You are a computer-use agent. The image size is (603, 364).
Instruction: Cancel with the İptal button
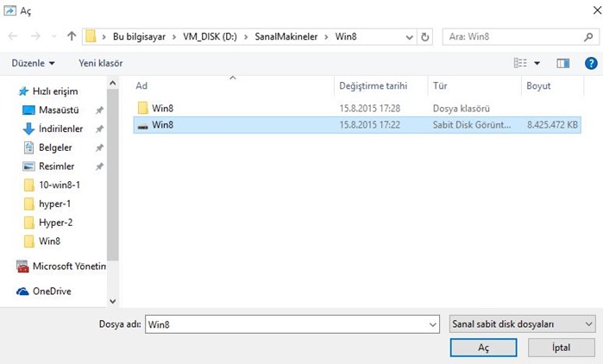562,348
